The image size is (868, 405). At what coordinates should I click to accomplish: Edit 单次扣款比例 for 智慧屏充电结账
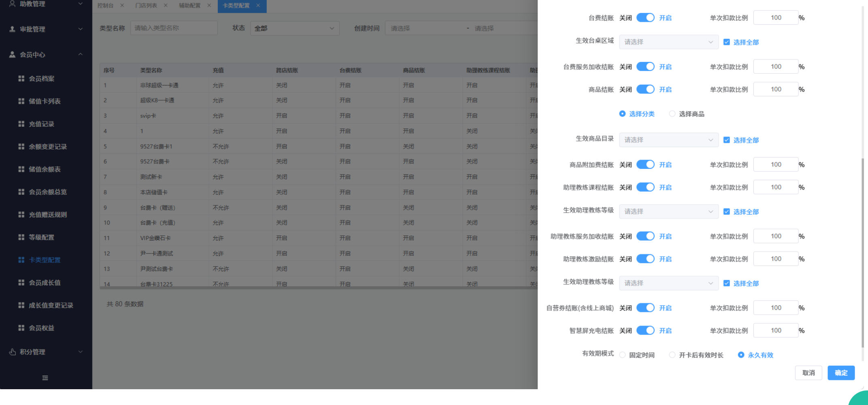(x=776, y=331)
